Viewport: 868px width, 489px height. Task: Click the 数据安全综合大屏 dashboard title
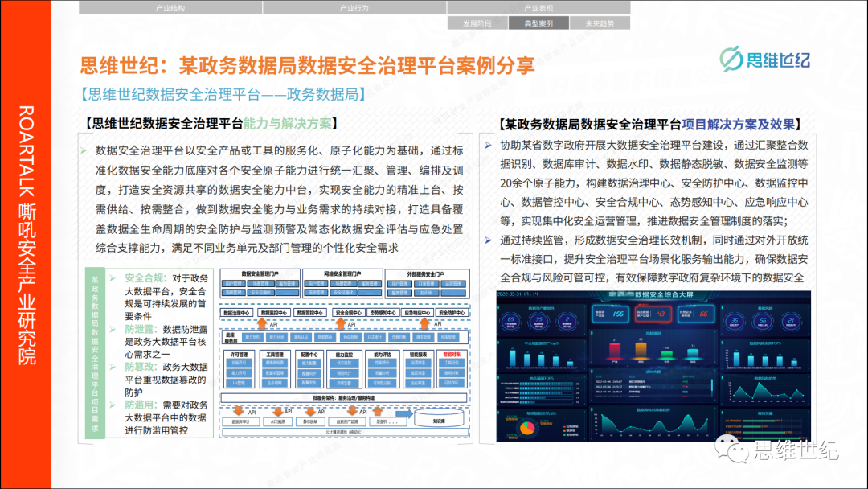click(664, 295)
